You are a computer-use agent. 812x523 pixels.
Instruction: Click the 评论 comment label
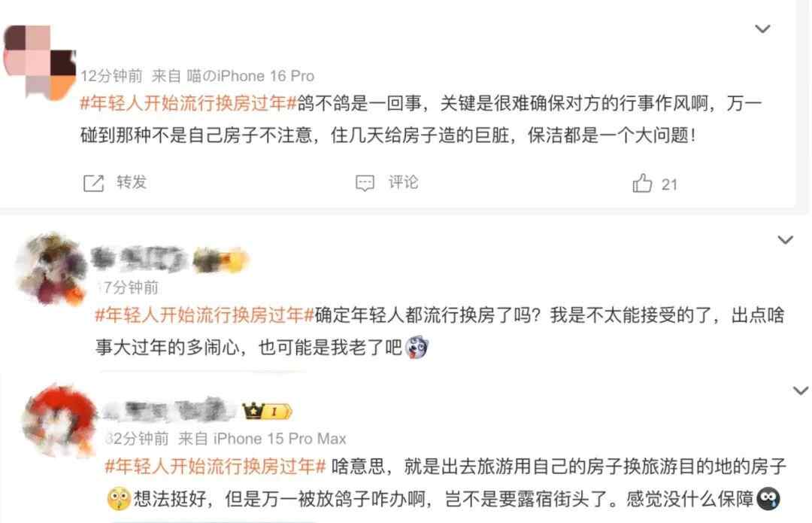coord(404,182)
